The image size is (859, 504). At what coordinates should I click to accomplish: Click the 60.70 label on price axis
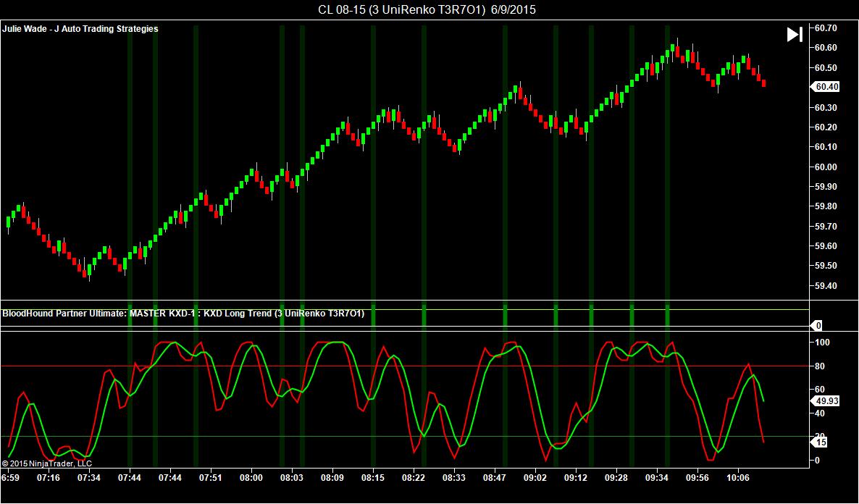coord(826,28)
